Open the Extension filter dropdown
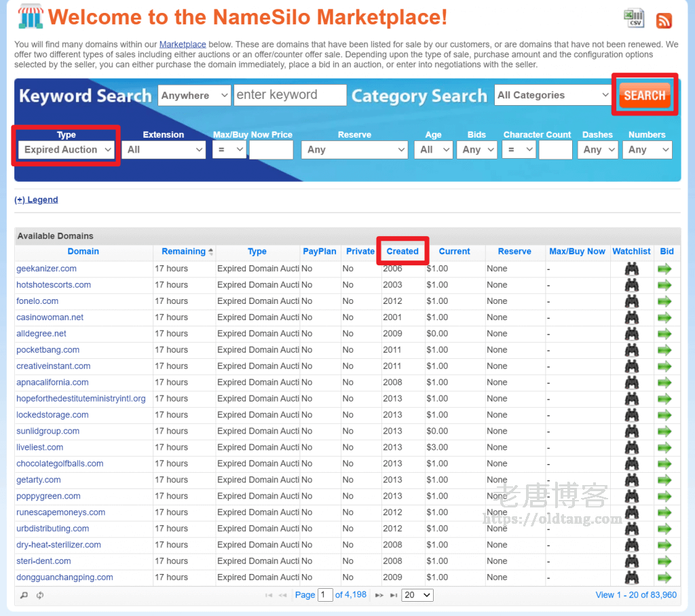The height and width of the screenshot is (616, 695). [x=164, y=150]
